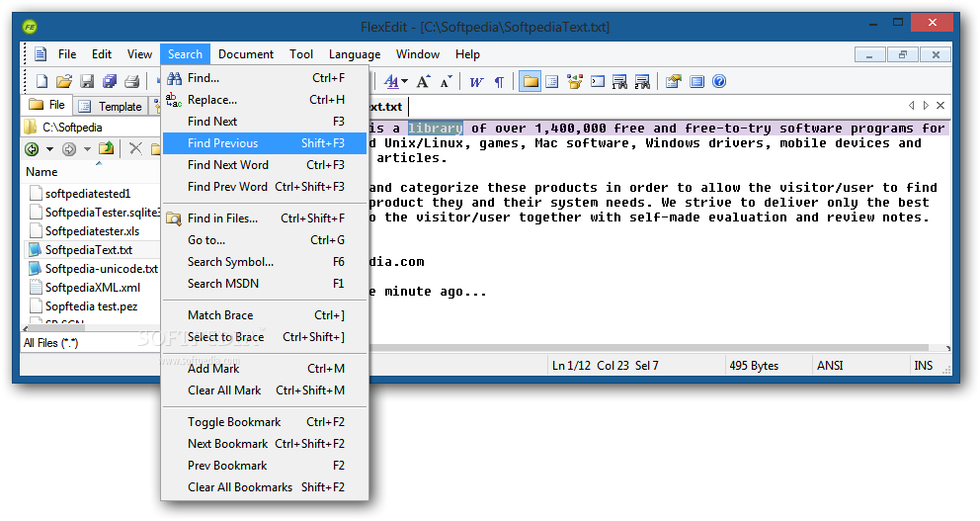Image resolution: width=980 pixels, height=521 pixels.
Task: Click the print icon in toolbar
Action: click(x=131, y=81)
